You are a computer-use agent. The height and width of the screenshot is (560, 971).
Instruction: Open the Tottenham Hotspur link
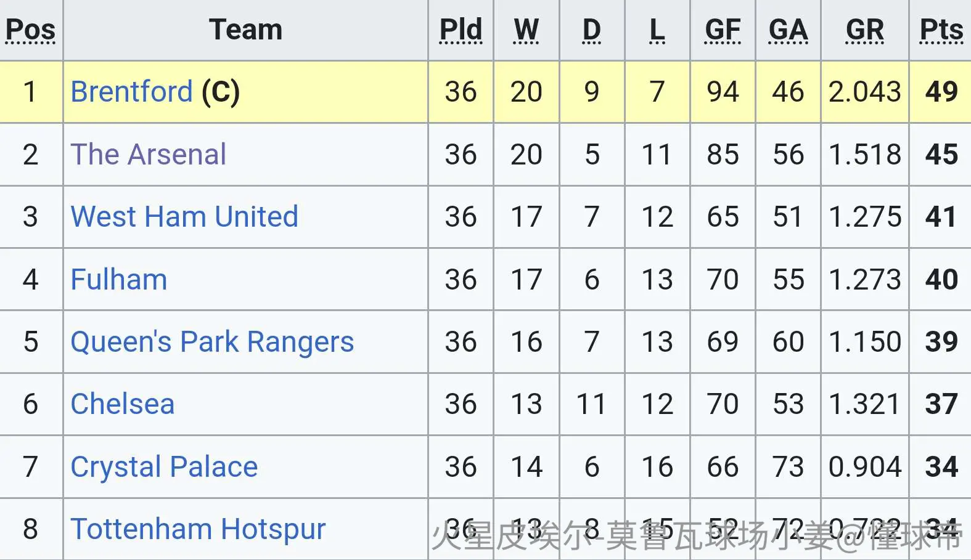click(198, 529)
